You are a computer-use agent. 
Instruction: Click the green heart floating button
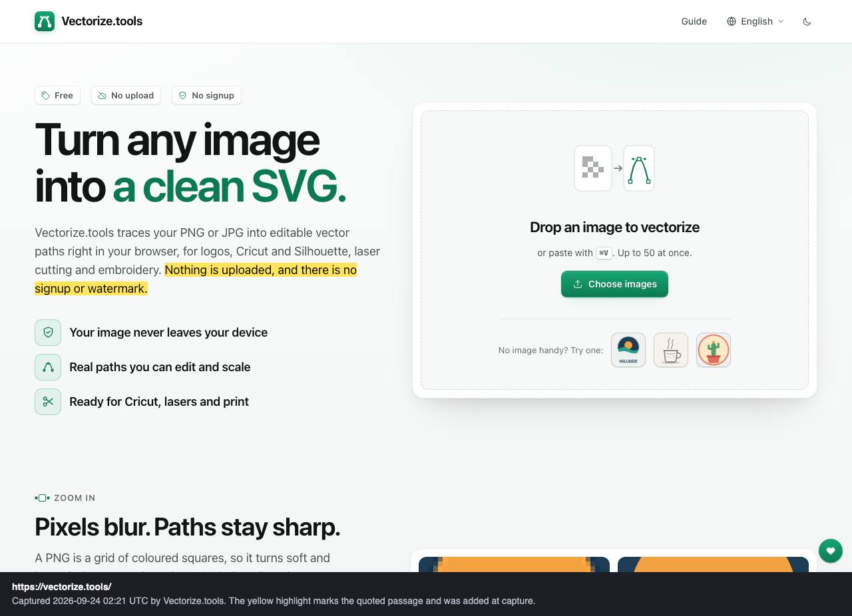coord(830,551)
